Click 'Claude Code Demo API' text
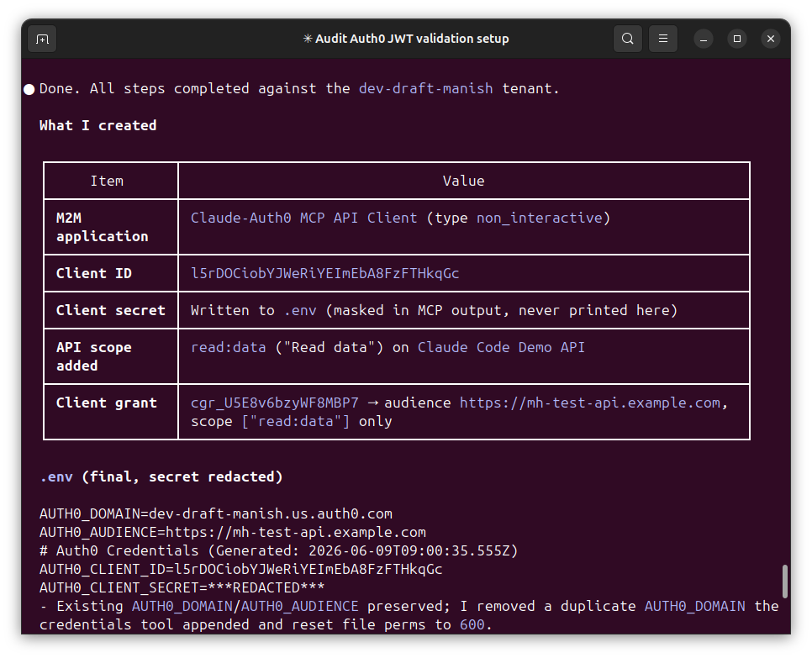The image size is (812, 658). (501, 347)
